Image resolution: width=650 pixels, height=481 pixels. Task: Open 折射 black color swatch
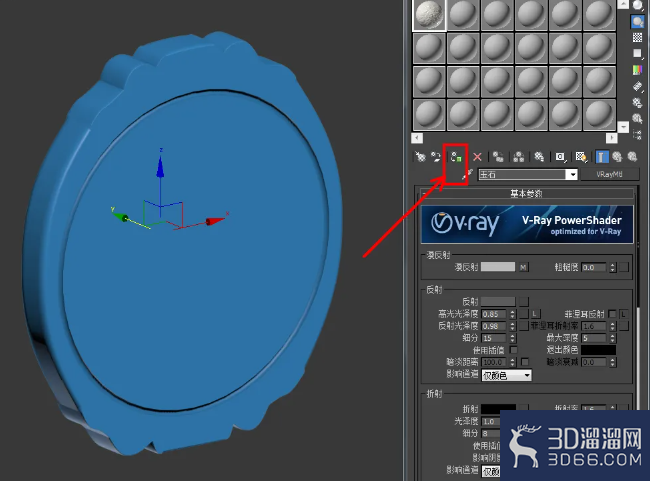(x=498, y=409)
